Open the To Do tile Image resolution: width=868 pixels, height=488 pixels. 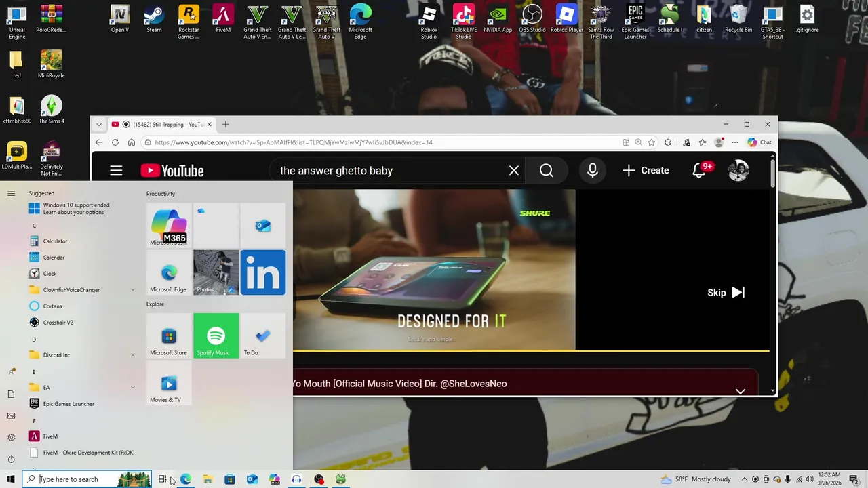tap(263, 335)
